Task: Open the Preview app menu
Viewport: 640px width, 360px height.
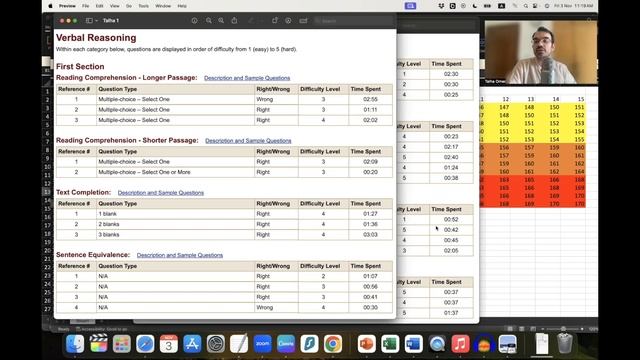Action: tap(67, 6)
